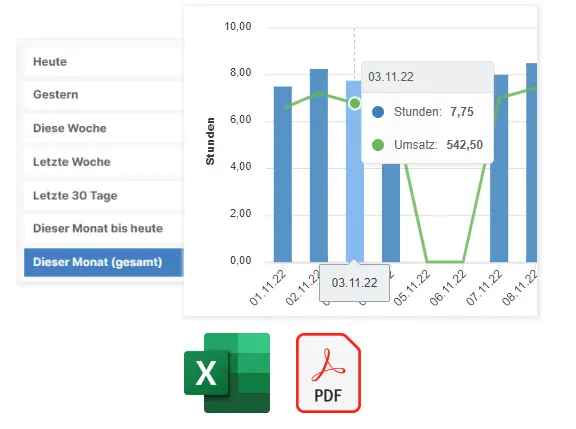Click x-axis label 05.11.22

click(412, 288)
